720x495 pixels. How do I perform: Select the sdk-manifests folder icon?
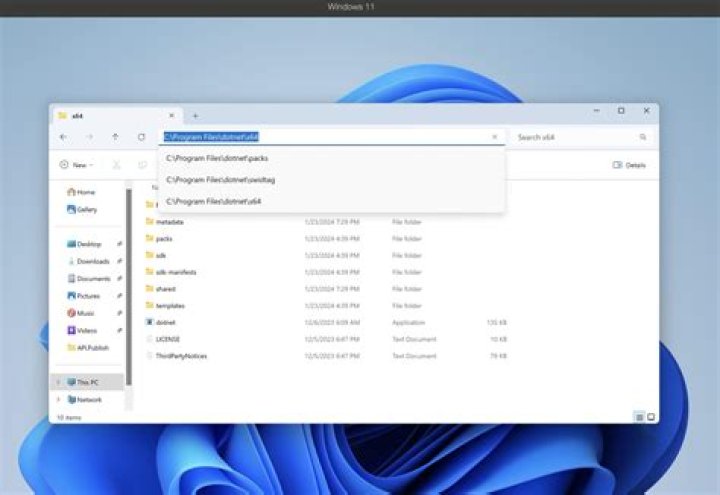click(150, 271)
